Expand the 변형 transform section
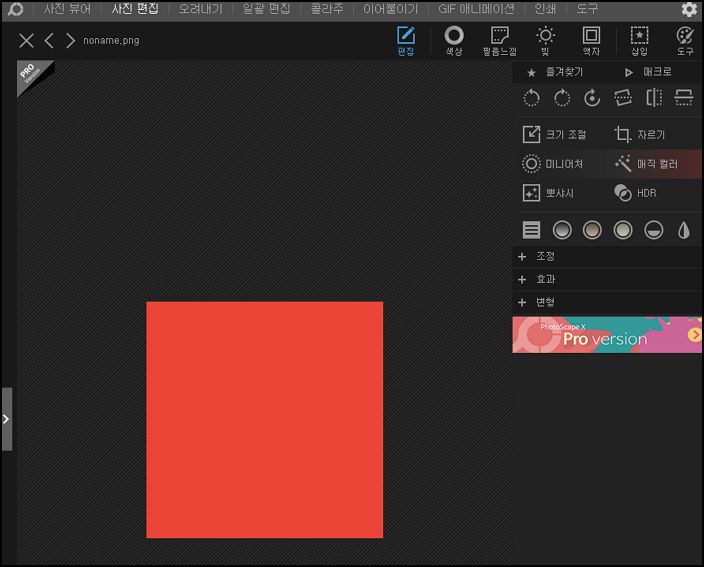The width and height of the screenshot is (704, 567). (x=607, y=302)
